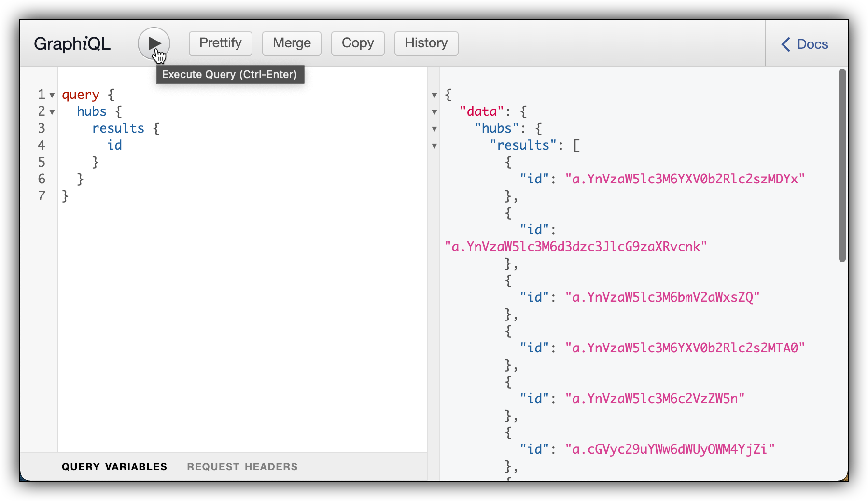The width and height of the screenshot is (868, 501).
Task: Click the GraphiQL title logo
Action: (x=72, y=44)
